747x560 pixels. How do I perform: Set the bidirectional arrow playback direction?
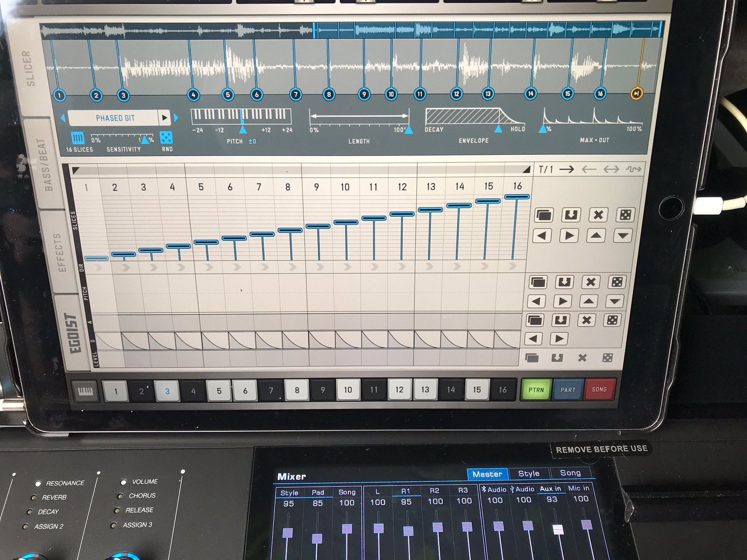[611, 169]
